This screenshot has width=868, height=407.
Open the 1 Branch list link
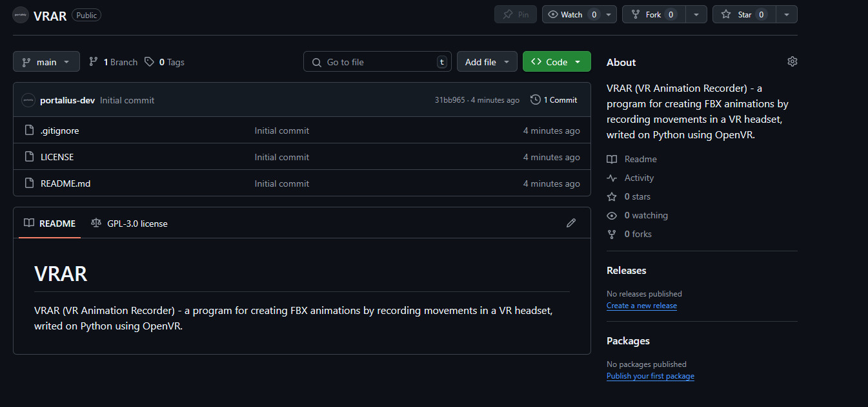tap(114, 62)
